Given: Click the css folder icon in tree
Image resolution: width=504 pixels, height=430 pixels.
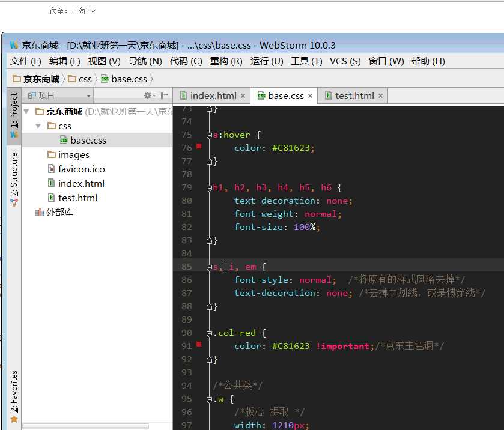Looking at the screenshot, I should [52, 126].
